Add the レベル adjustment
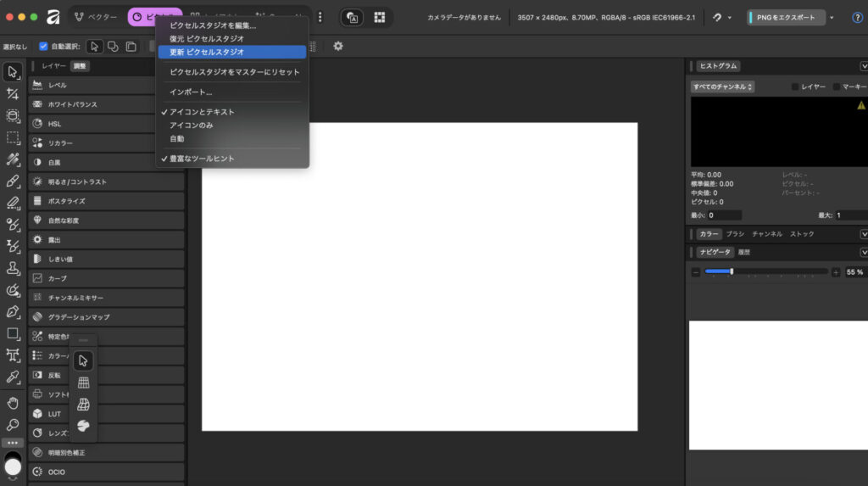Image resolution: width=868 pixels, height=486 pixels. click(106, 85)
